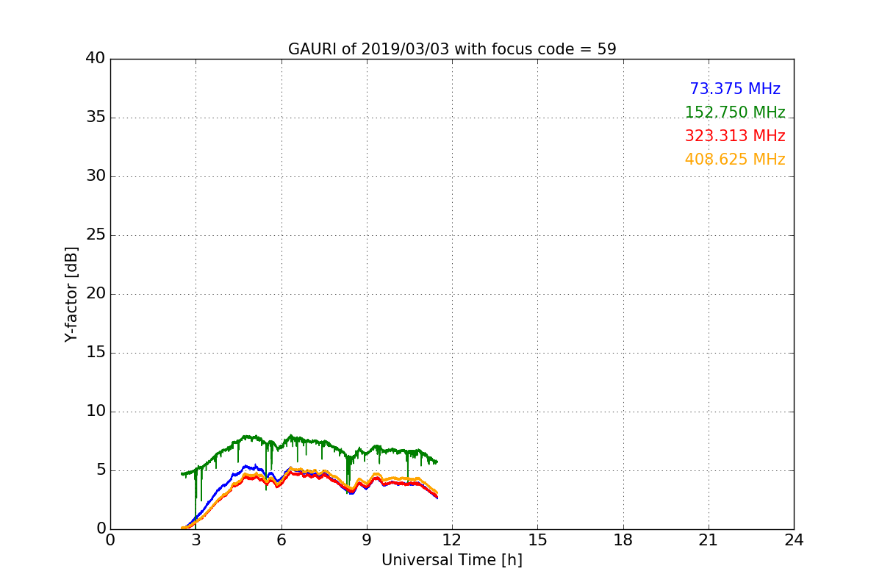Click x-axis tick label 6

tap(282, 539)
